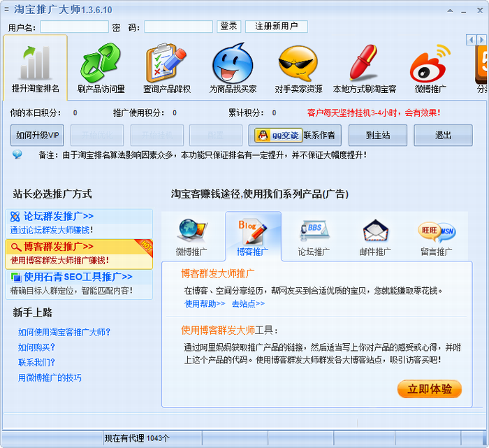Click the text 通过论坛群发大师赚钱!

(x=52, y=230)
